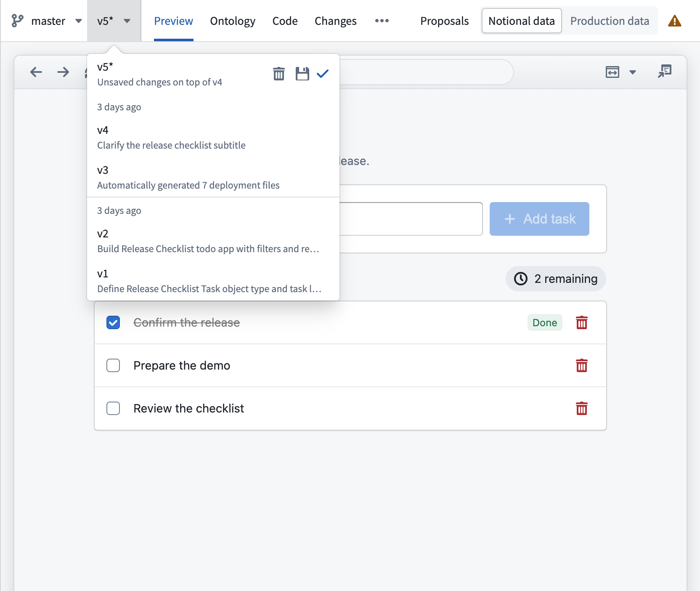Click the preview address bar
Screen dimensions: 700x591
(426, 72)
